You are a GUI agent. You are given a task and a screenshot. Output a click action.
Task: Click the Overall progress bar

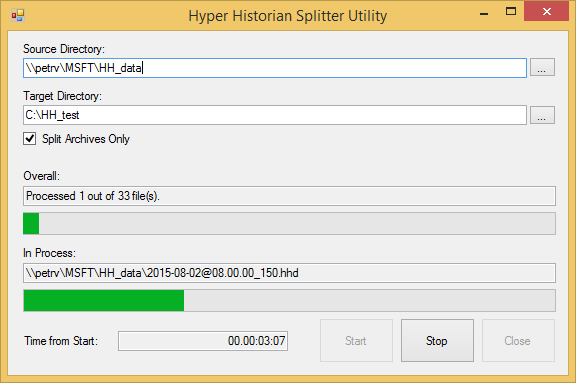[289, 223]
